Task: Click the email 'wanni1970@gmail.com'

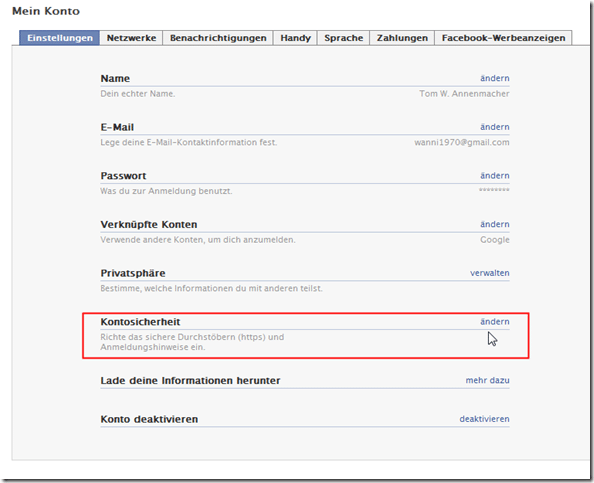Action: tap(462, 142)
